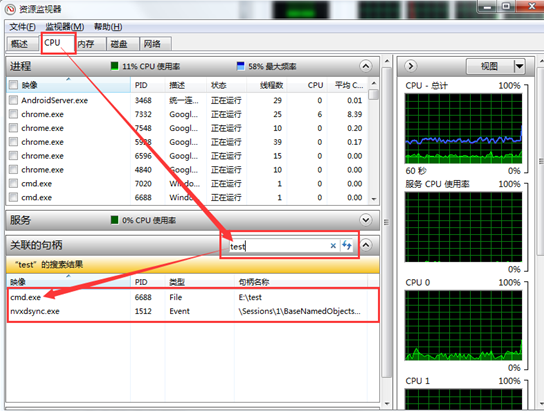Image resolution: width=544 pixels, height=411 pixels.
Task: Collapse the graph pane with the arrow icon
Action: tap(411, 66)
